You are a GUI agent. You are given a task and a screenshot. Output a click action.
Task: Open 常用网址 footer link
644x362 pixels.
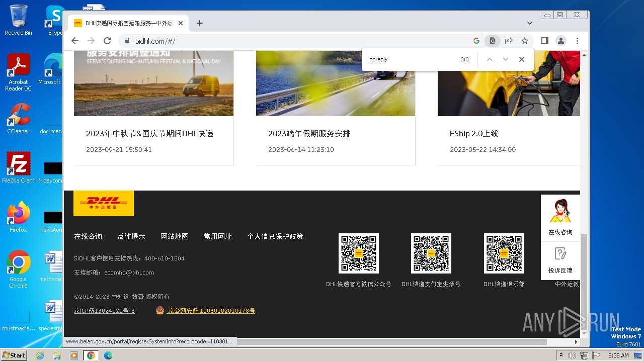(218, 236)
